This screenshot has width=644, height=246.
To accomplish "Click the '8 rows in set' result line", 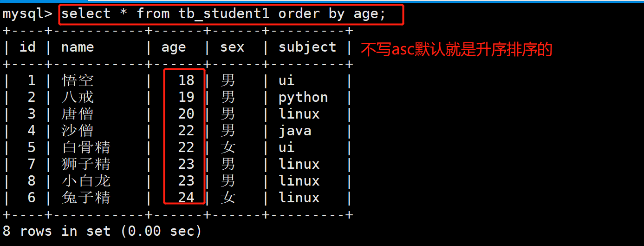I will (x=102, y=231).
